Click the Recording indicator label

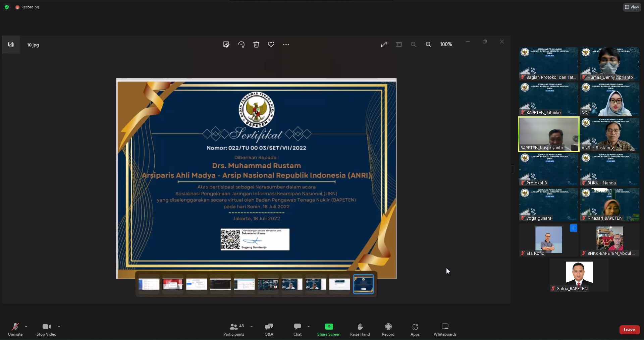27,7
